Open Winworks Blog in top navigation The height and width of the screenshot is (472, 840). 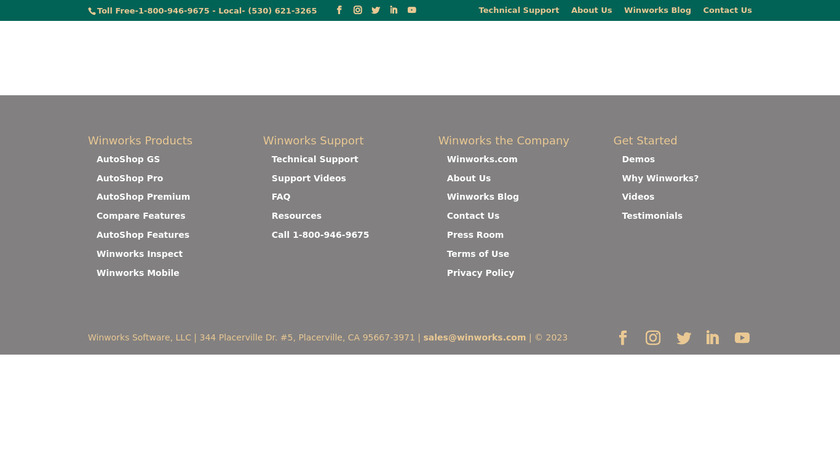pos(657,10)
